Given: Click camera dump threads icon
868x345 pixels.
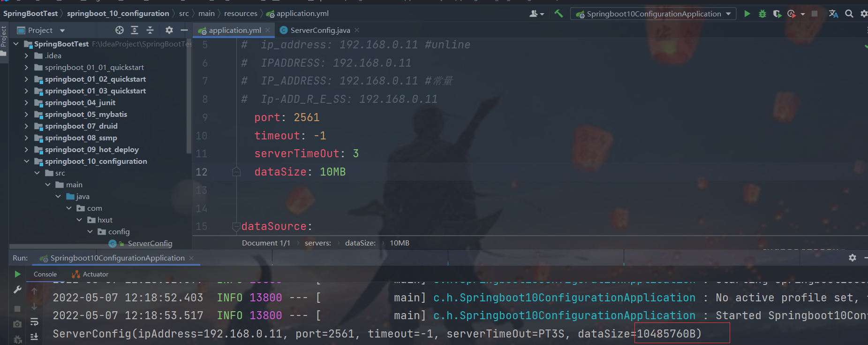Looking at the screenshot, I should coord(17,324).
